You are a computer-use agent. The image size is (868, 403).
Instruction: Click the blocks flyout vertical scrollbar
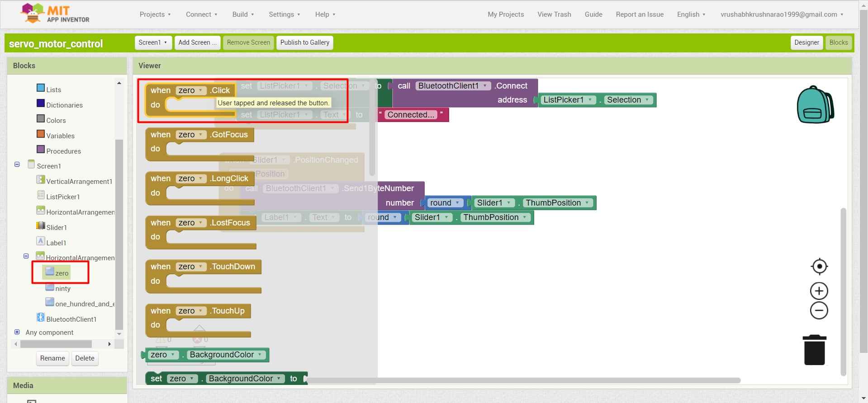click(372, 128)
